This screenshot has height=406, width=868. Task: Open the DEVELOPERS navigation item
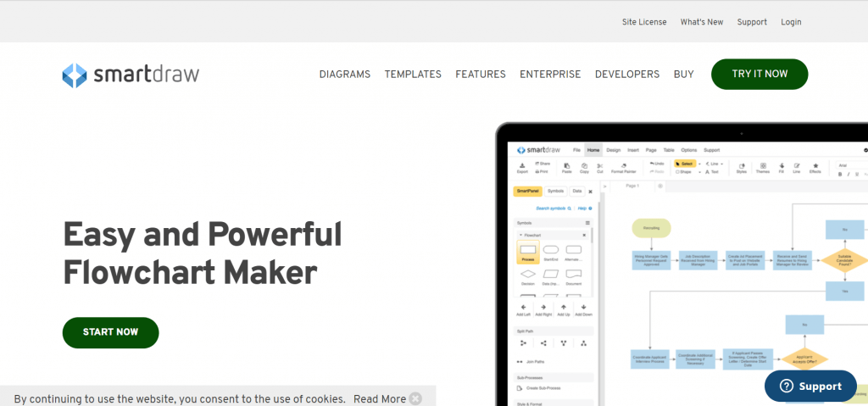[627, 75]
